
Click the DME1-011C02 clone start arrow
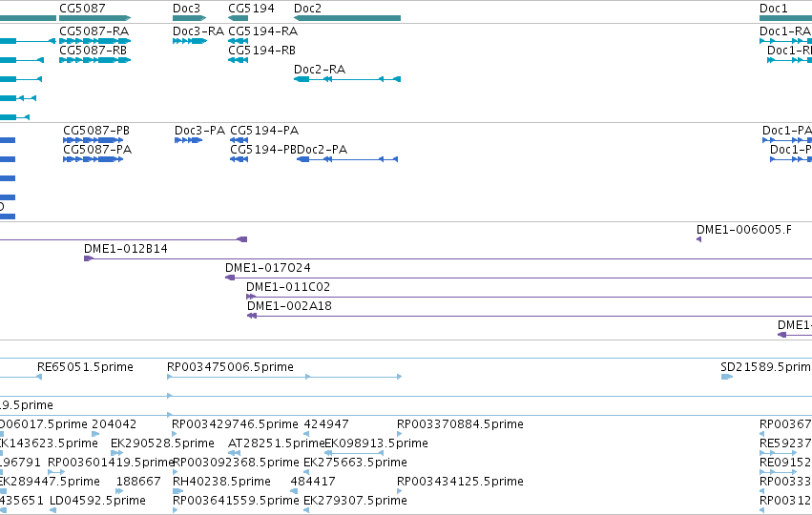[251, 297]
